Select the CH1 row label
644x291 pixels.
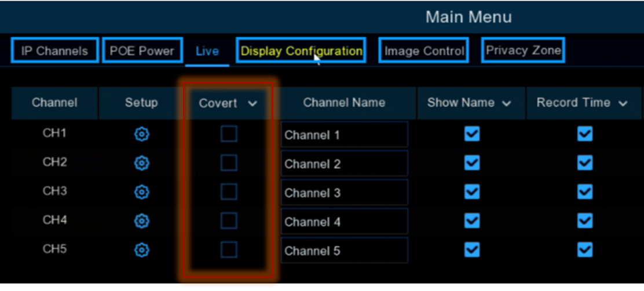pyautogui.click(x=54, y=133)
